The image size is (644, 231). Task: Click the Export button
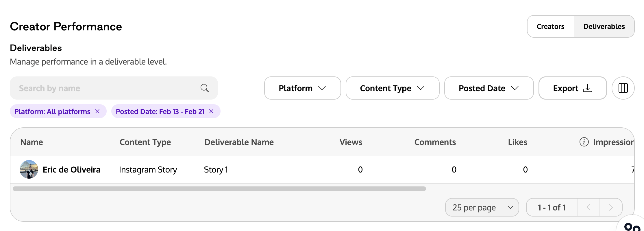(x=573, y=88)
